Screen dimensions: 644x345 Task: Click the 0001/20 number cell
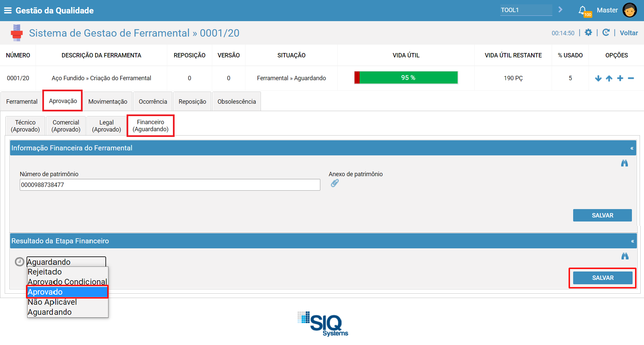click(18, 78)
